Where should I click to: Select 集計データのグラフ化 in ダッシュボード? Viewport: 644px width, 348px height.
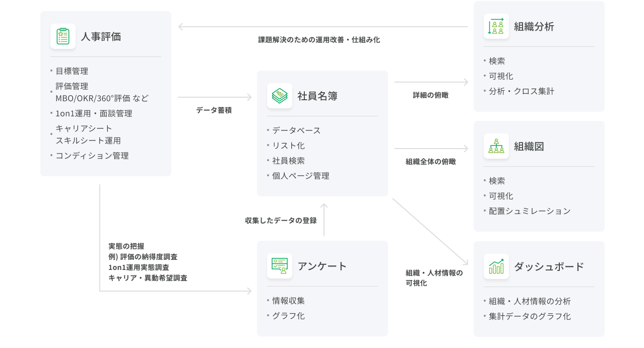(x=530, y=316)
